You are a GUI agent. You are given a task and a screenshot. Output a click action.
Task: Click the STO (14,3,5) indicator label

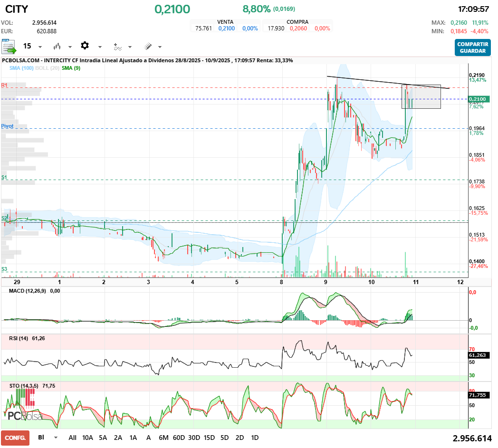point(24,386)
